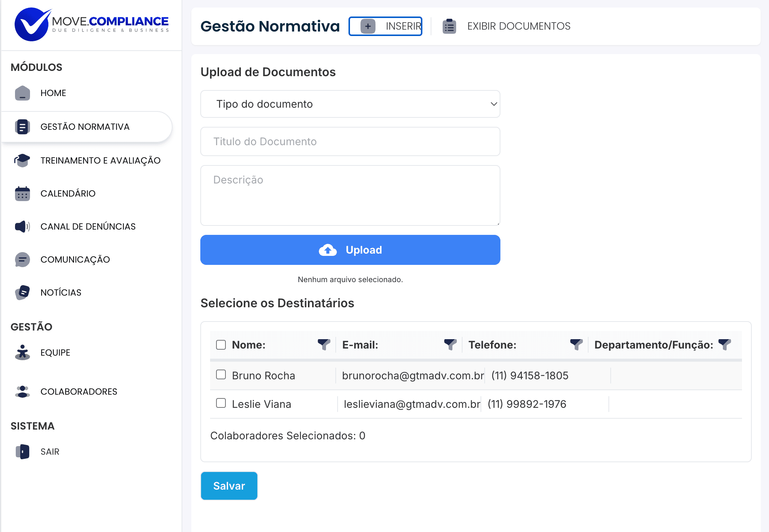Click the Home house icon in sidebar

(22, 93)
